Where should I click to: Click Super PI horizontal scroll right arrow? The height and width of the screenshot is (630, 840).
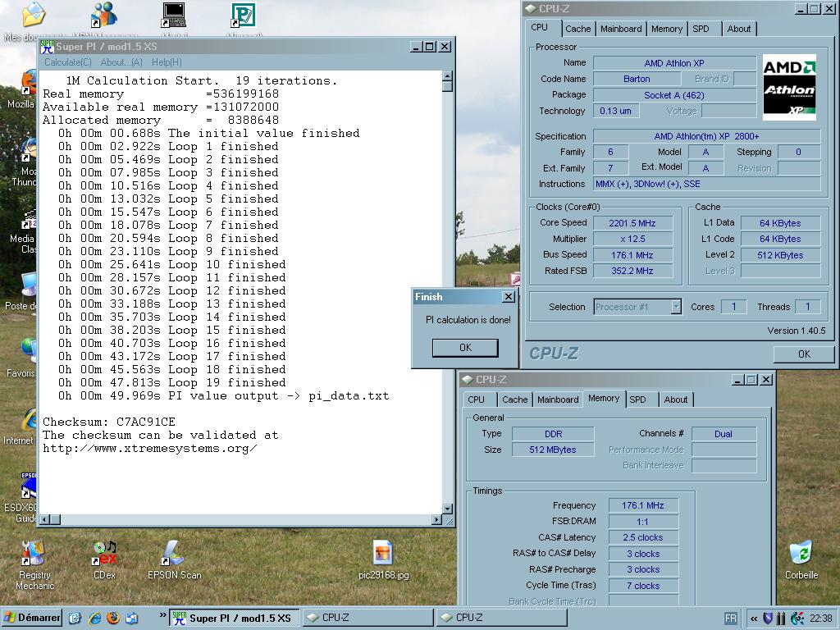tap(436, 519)
